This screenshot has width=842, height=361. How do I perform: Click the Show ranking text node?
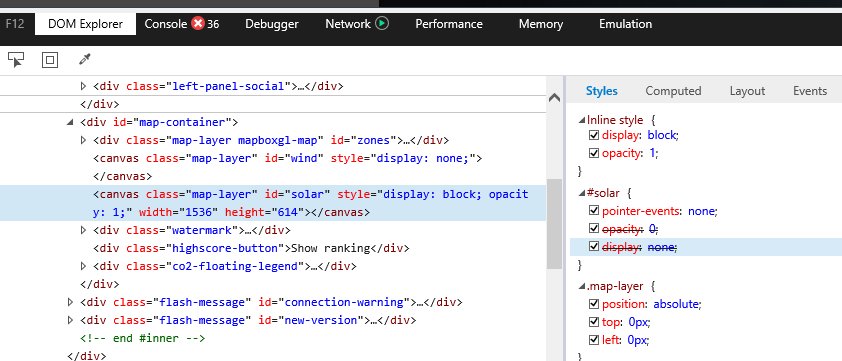[331, 248]
